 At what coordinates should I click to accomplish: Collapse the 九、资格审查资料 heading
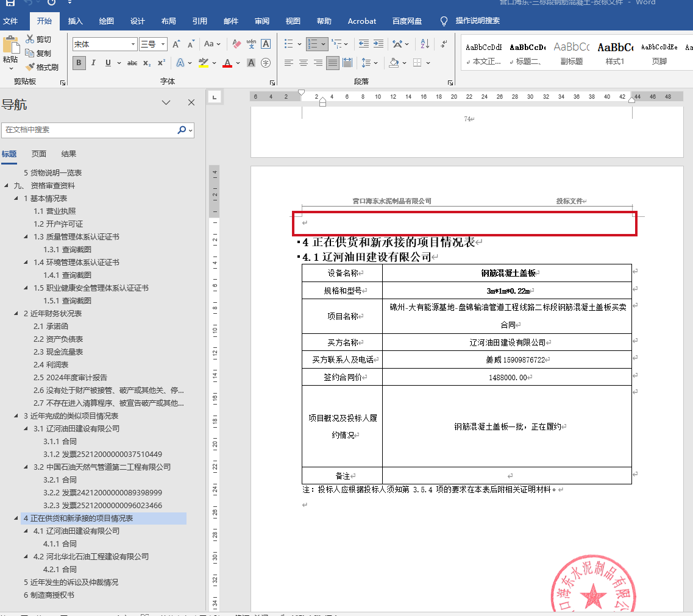[x=6, y=186]
